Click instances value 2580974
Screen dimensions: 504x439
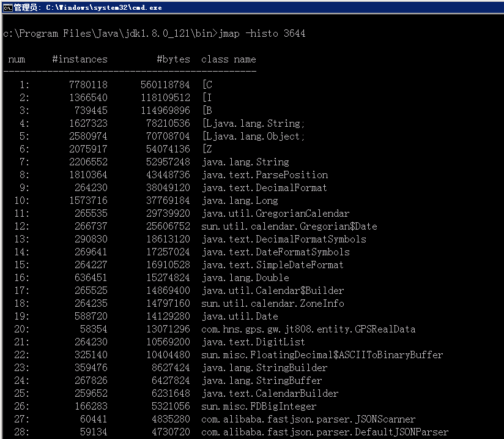tap(88, 136)
